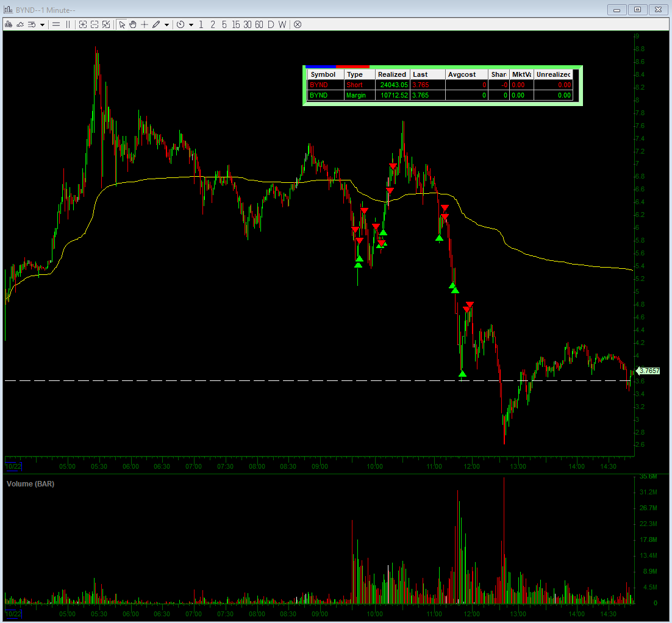Open dropdown arrow next to clock icon
This screenshot has height=623, width=672.
191,25
